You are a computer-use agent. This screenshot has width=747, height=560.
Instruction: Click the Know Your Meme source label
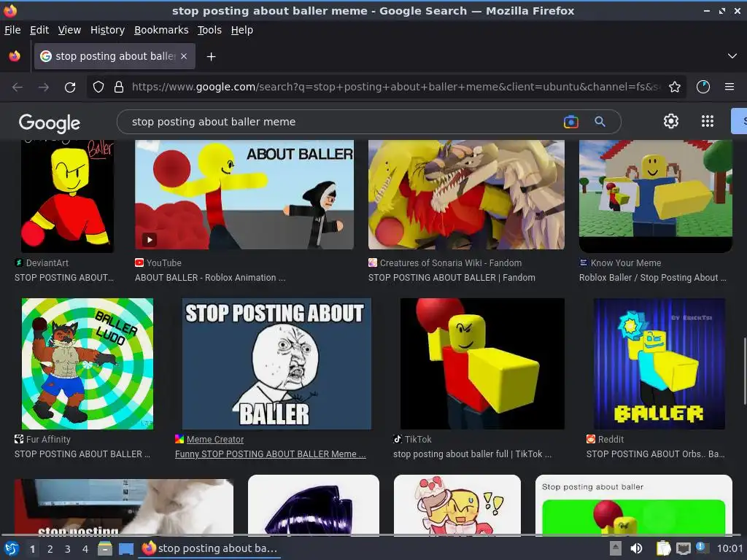point(625,262)
